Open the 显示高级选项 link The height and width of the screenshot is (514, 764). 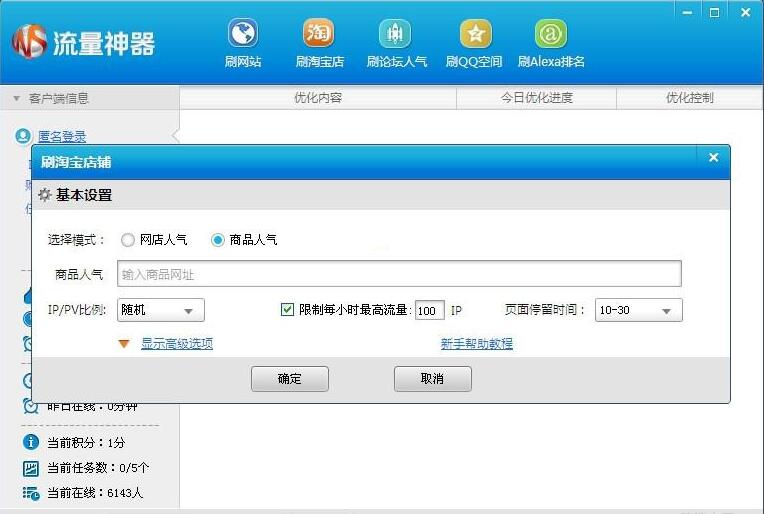(177, 343)
